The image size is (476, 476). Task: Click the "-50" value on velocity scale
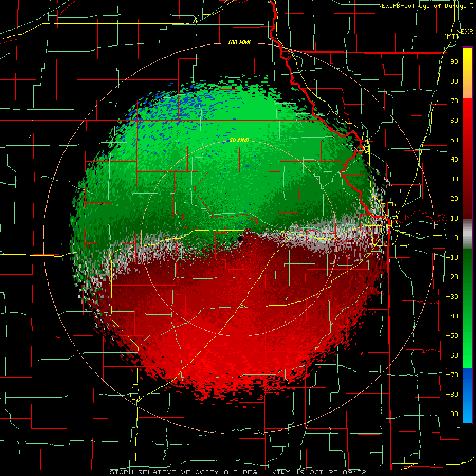452,336
